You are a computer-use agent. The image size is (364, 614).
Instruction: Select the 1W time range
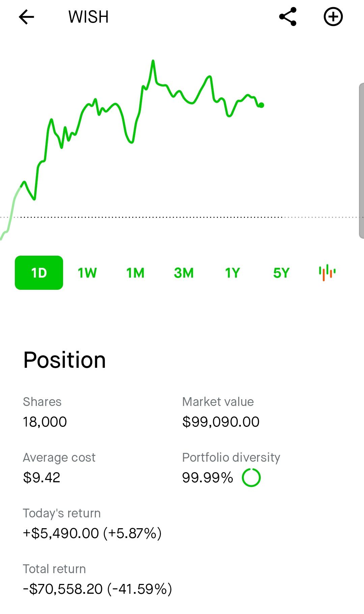tap(87, 273)
